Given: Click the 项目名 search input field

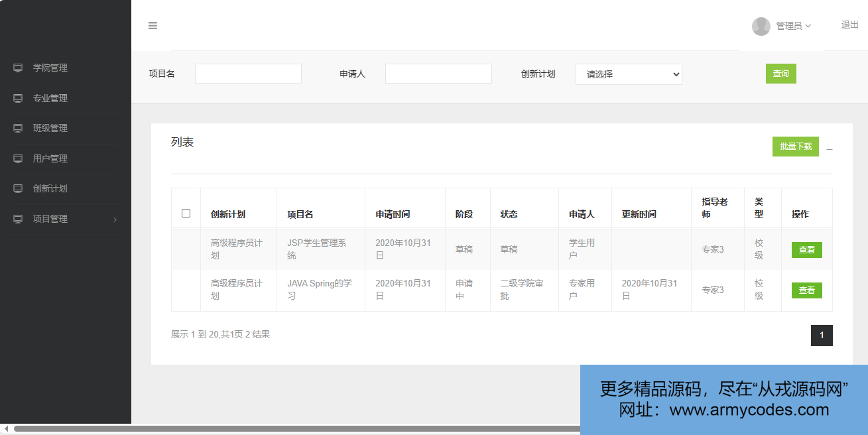Looking at the screenshot, I should pos(248,74).
